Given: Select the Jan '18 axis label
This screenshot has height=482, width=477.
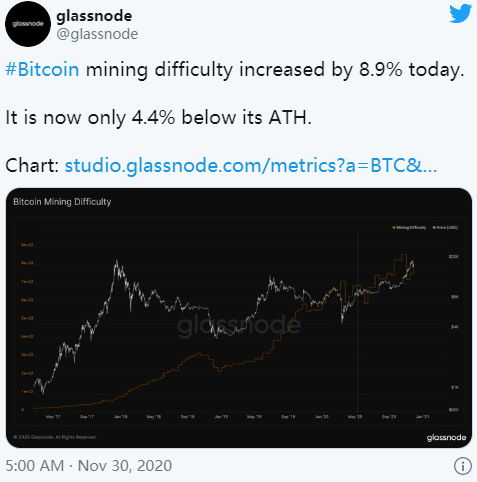Looking at the screenshot, I should point(120,417).
